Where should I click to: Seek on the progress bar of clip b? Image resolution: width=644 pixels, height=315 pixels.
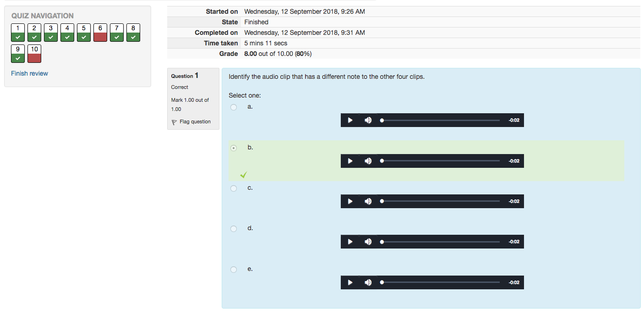pyautogui.click(x=440, y=161)
